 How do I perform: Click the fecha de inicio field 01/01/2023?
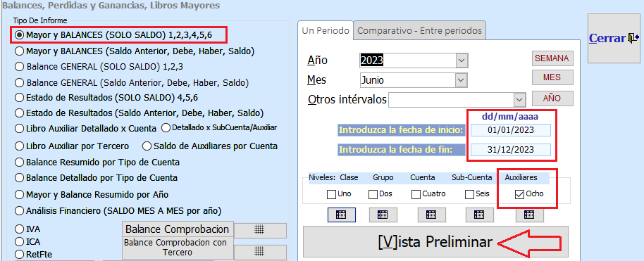[511, 130]
